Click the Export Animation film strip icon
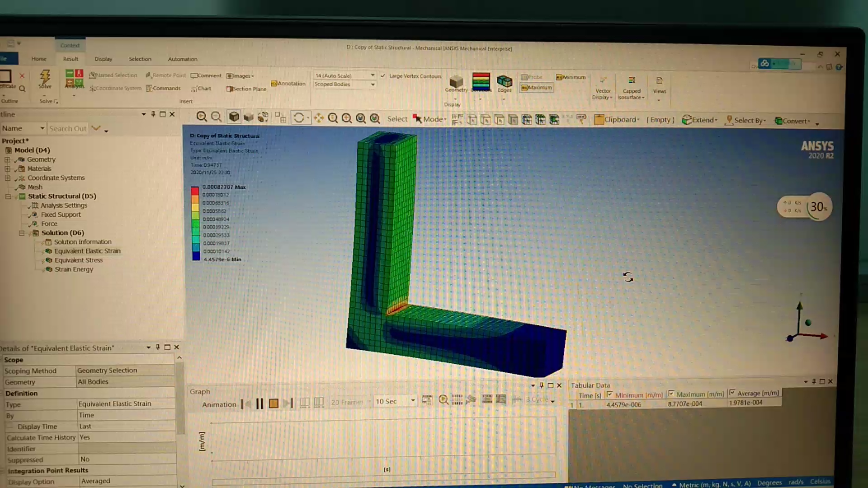The width and height of the screenshot is (868, 488). coord(427,400)
